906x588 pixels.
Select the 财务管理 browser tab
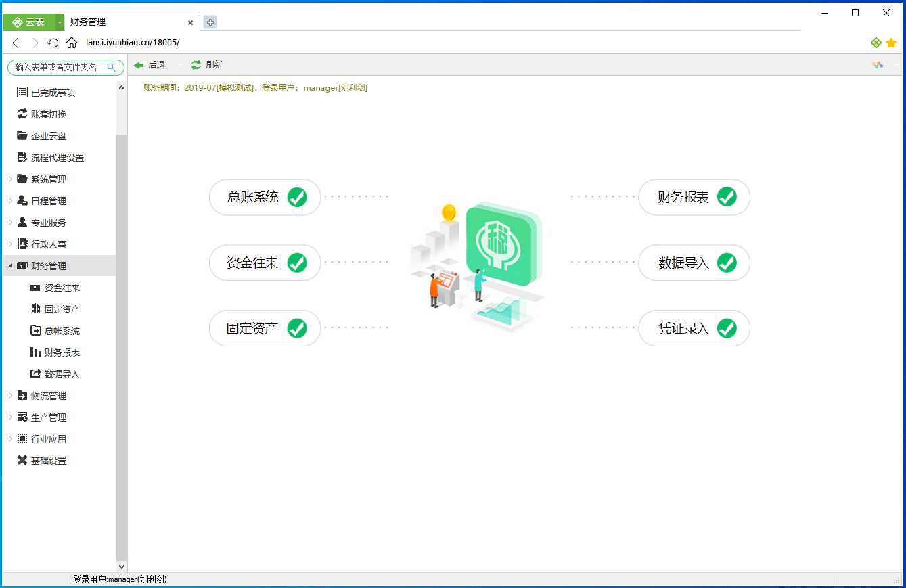click(x=132, y=22)
